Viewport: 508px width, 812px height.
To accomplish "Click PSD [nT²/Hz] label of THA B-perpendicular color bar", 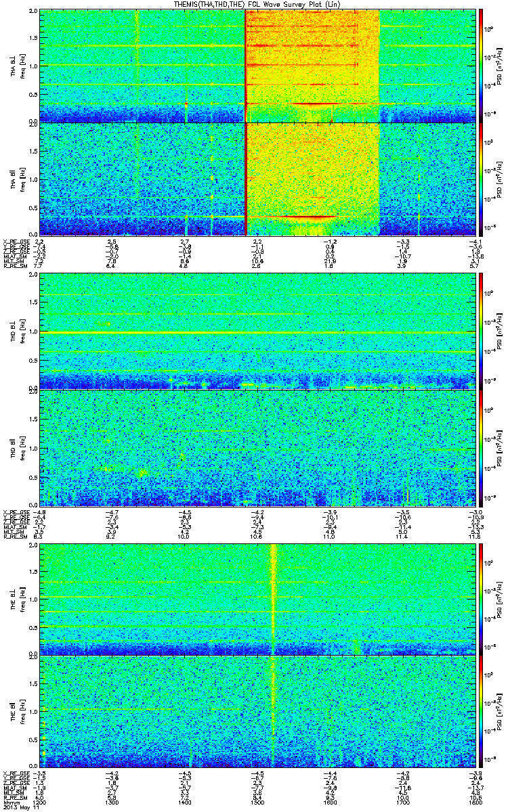I will click(499, 66).
